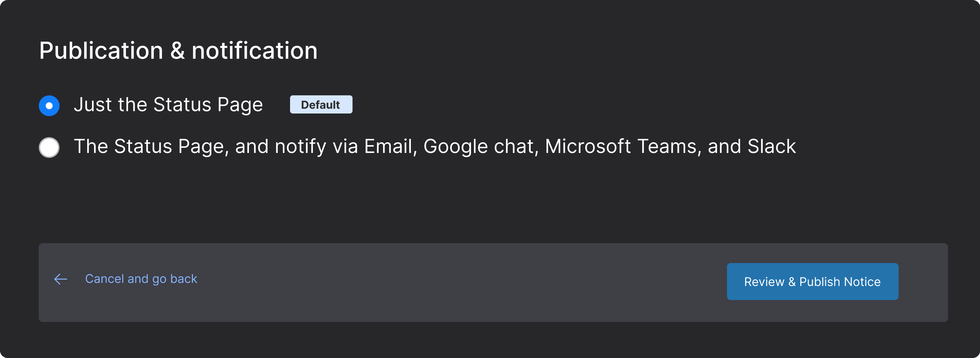
Task: Toggle the second publication radio button
Action: [49, 147]
